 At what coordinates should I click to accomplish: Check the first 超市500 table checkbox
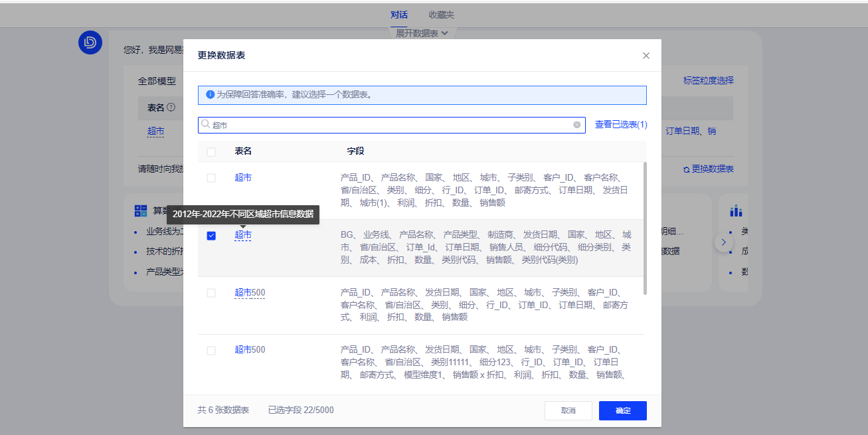click(211, 293)
